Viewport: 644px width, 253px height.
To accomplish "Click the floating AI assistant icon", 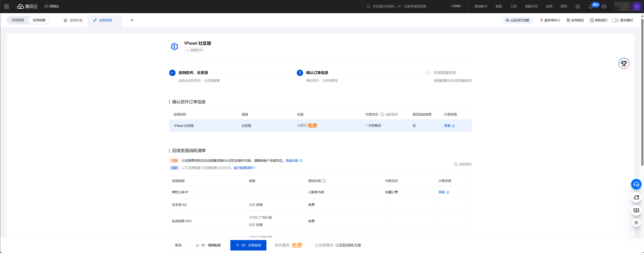I will tap(624, 63).
